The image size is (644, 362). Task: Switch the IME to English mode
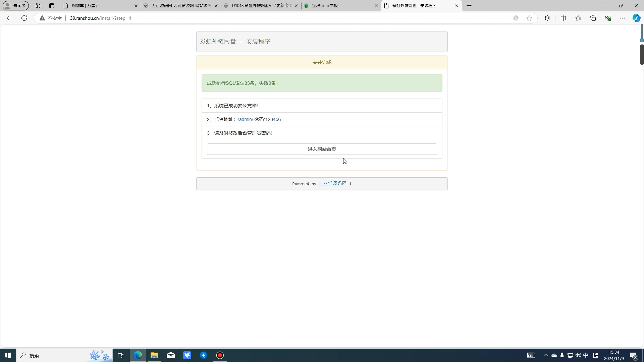point(586,355)
